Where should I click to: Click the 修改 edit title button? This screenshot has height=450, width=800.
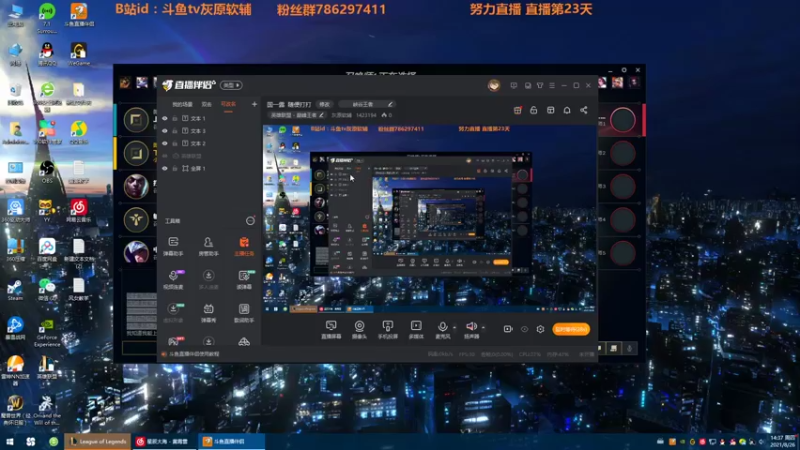[x=324, y=104]
